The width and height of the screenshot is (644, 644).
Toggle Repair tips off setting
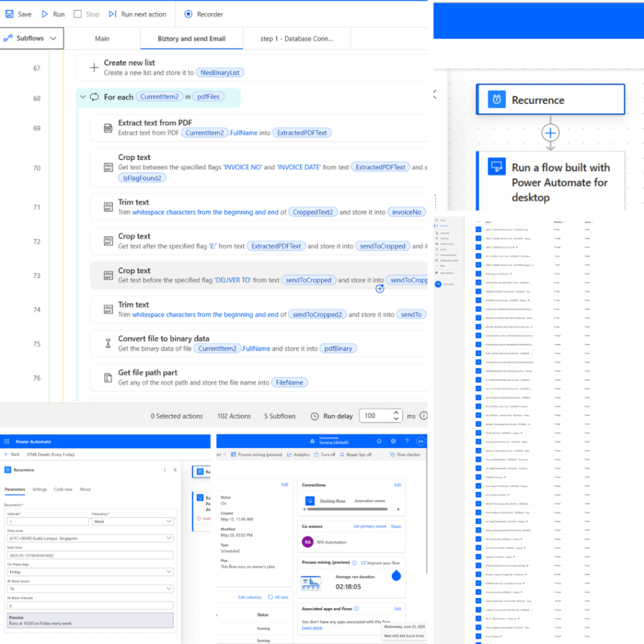click(355, 455)
